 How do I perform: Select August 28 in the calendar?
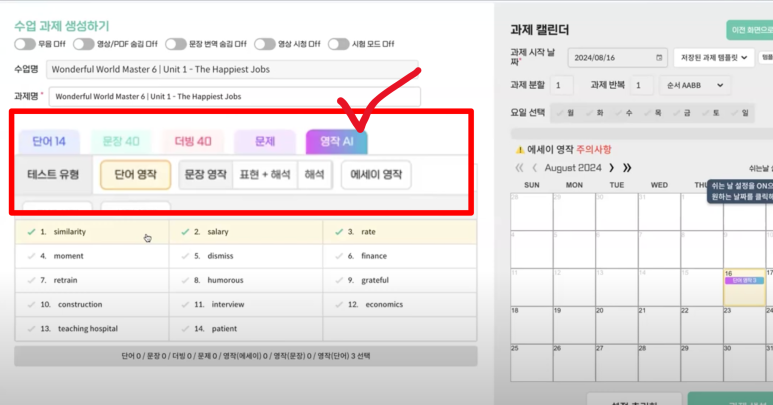659,363
